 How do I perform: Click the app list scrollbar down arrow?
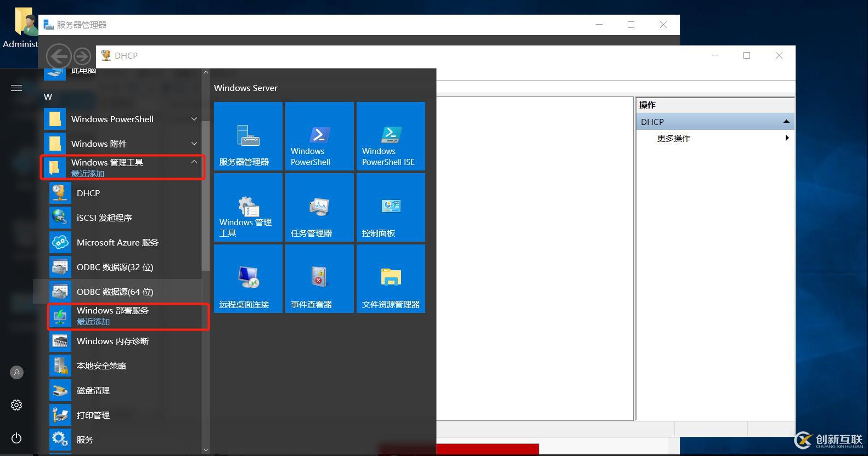(206, 450)
